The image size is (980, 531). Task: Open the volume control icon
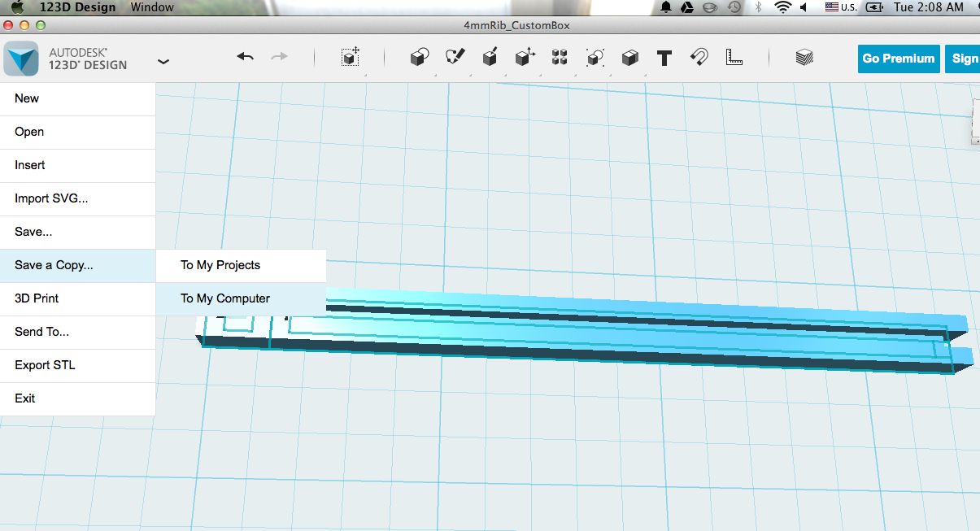(804, 7)
